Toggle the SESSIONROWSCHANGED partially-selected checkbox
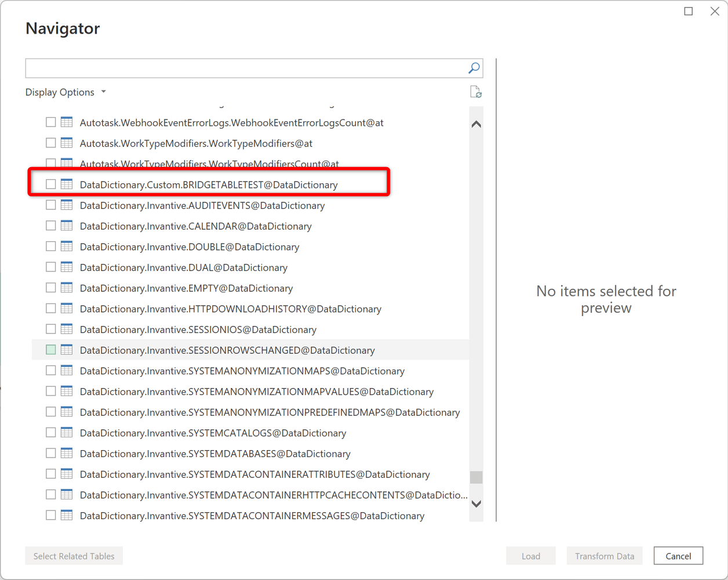 [x=50, y=350]
